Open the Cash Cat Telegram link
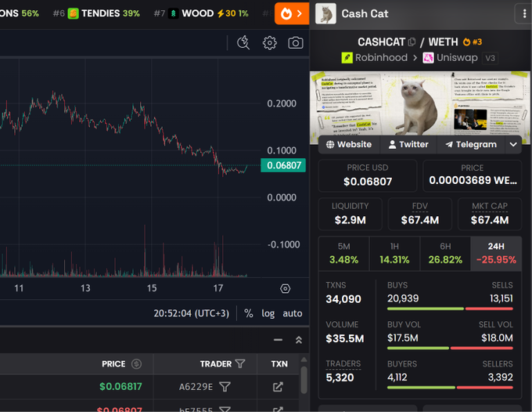This screenshot has height=412, width=532. click(471, 144)
